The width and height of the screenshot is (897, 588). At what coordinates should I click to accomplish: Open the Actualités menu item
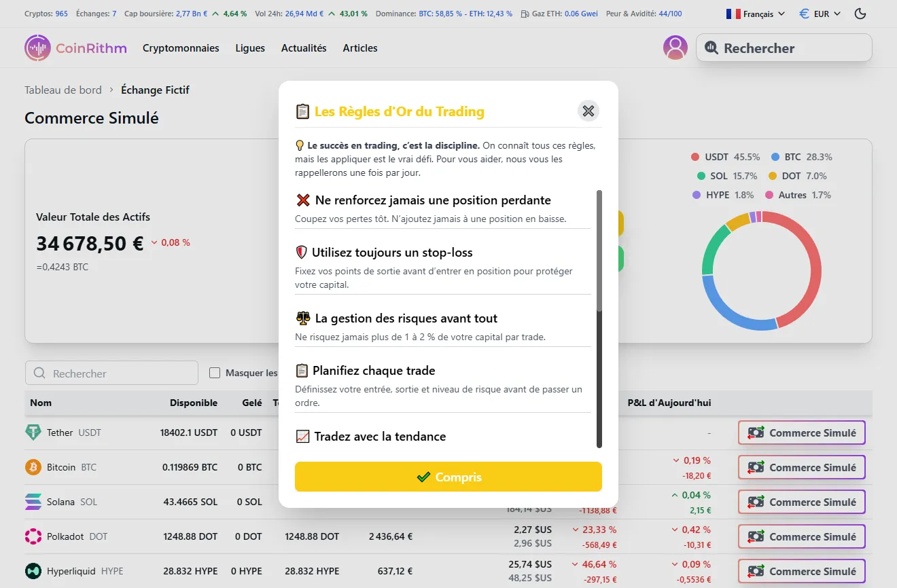click(303, 48)
